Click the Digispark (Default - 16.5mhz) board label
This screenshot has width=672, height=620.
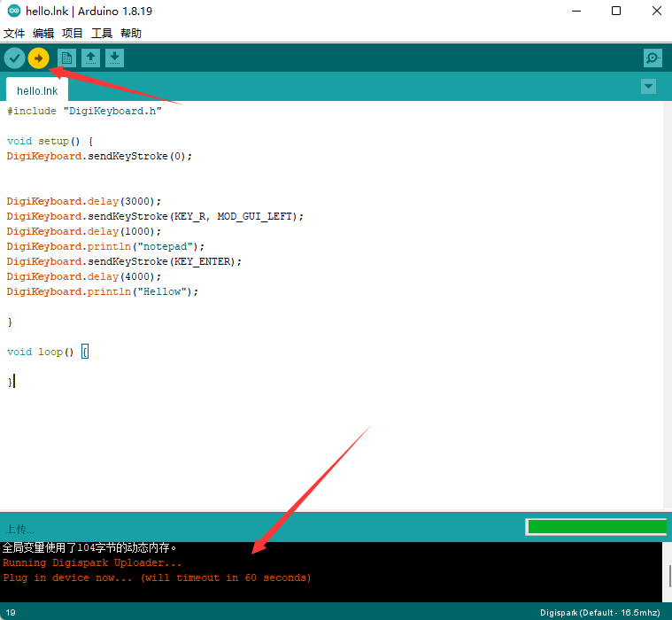click(600, 612)
